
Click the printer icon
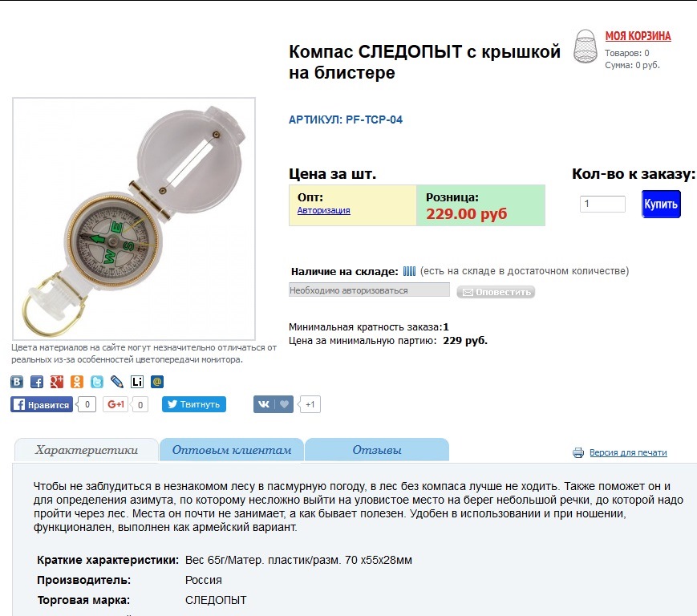coord(578,453)
